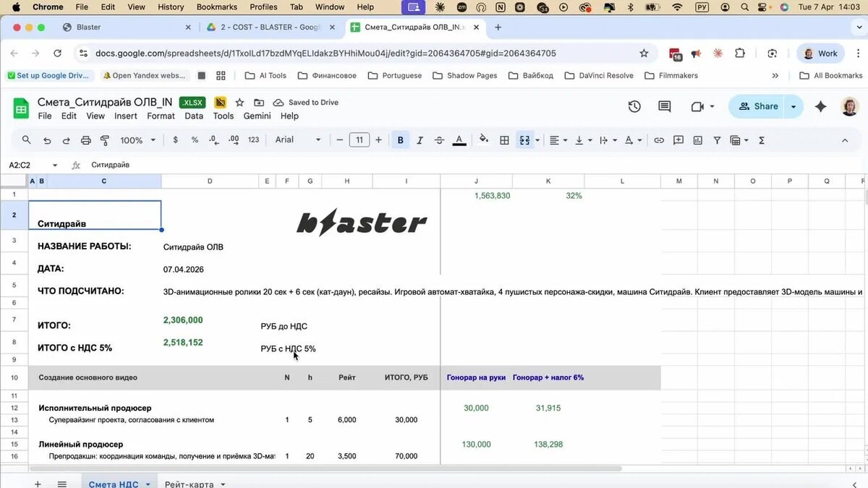Increase the font size
Viewport: 868px width, 488px height.
(x=378, y=140)
